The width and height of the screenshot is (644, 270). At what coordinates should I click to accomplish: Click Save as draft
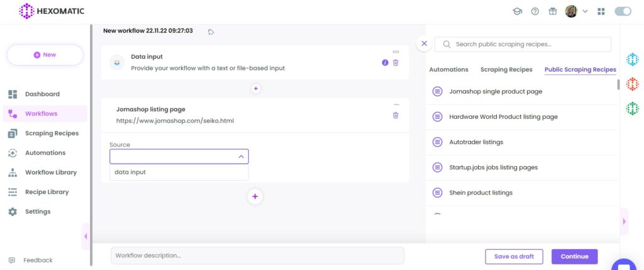point(514,256)
